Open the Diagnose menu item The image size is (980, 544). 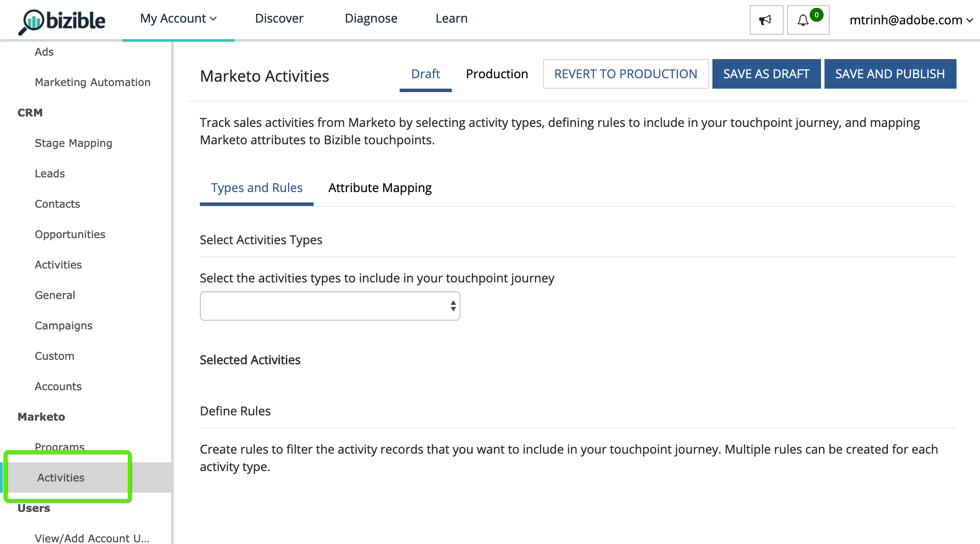[371, 19]
